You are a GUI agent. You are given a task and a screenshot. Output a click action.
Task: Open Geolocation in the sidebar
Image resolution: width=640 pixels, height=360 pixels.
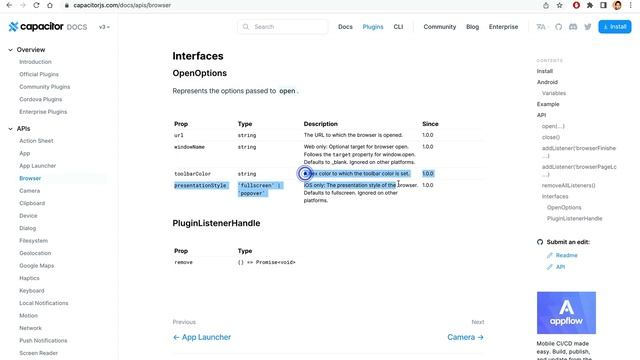(35, 253)
